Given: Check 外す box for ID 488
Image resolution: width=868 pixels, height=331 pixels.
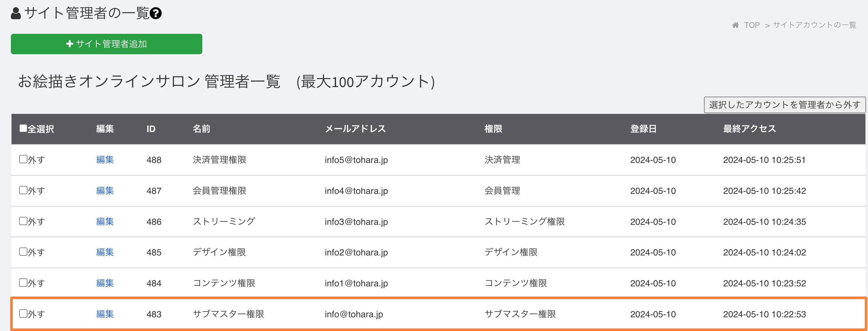Looking at the screenshot, I should click(23, 159).
